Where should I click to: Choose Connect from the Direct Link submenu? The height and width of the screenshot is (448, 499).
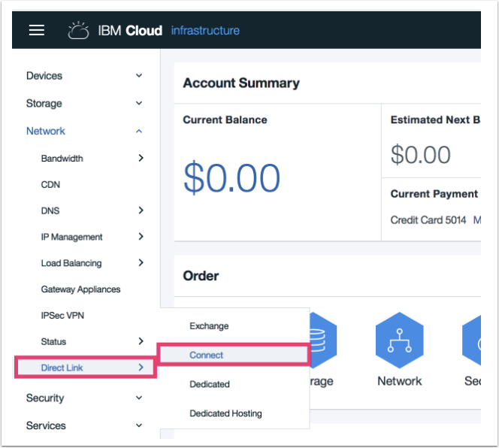point(234,355)
